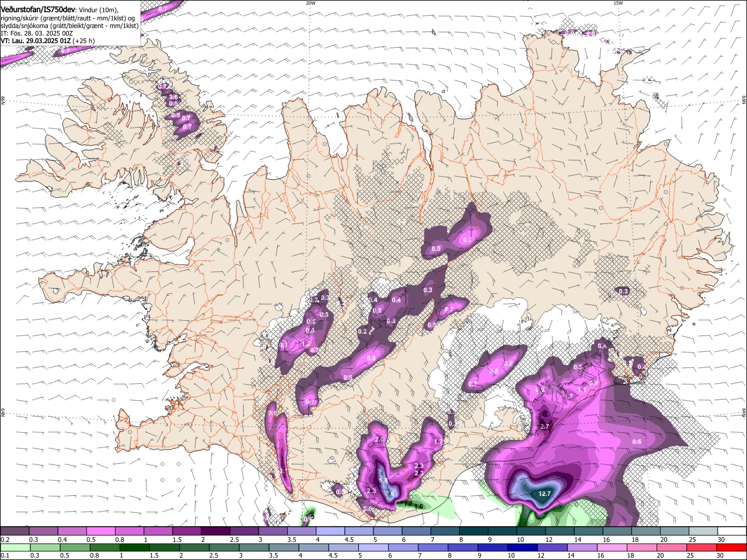Viewport: 747px width, 560px height.
Task: Click the pale green swatch labeled 0.1 in bottom legend
Action: click(15, 547)
